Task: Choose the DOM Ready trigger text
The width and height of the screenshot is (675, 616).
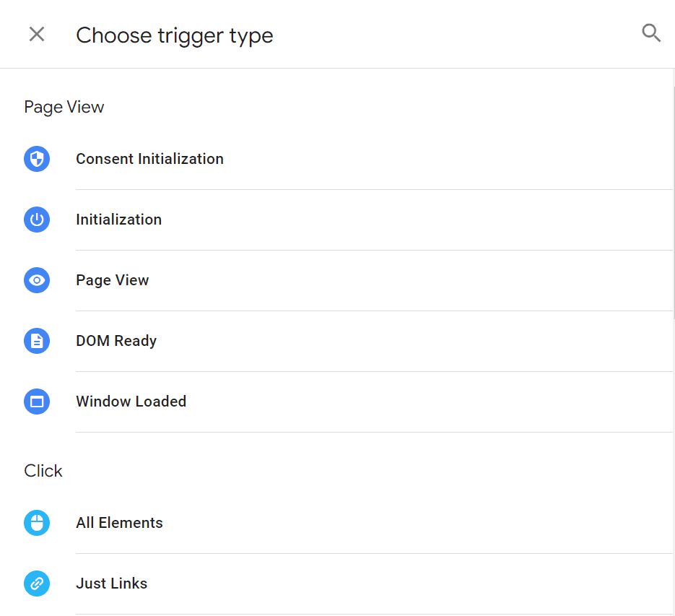Action: pyautogui.click(x=116, y=341)
